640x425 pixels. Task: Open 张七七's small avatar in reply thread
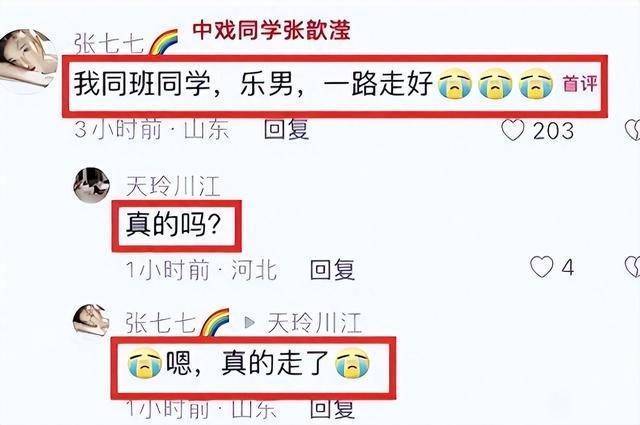(91, 321)
